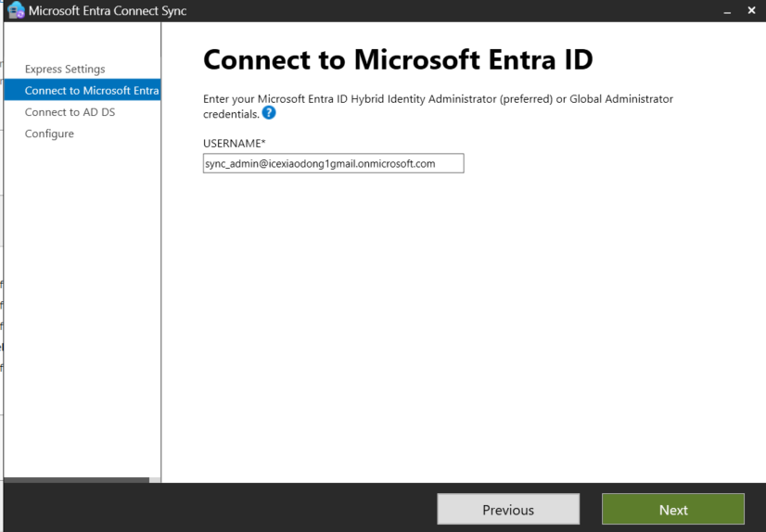Click the Microsoft Entra Connect app icon

15,11
